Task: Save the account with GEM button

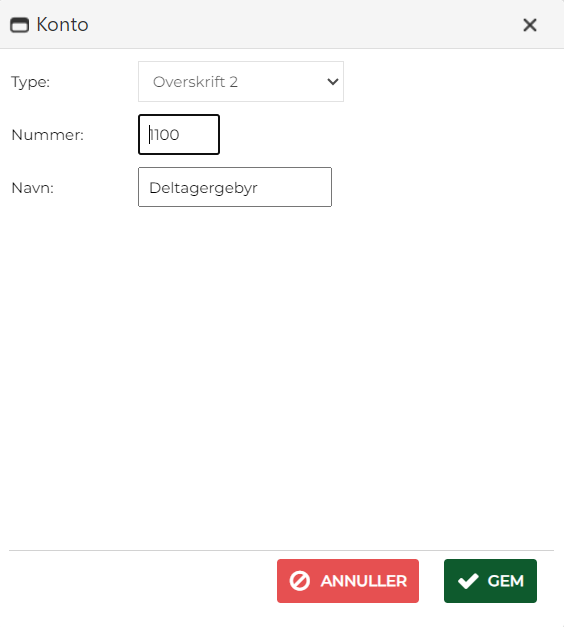Action: (490, 581)
